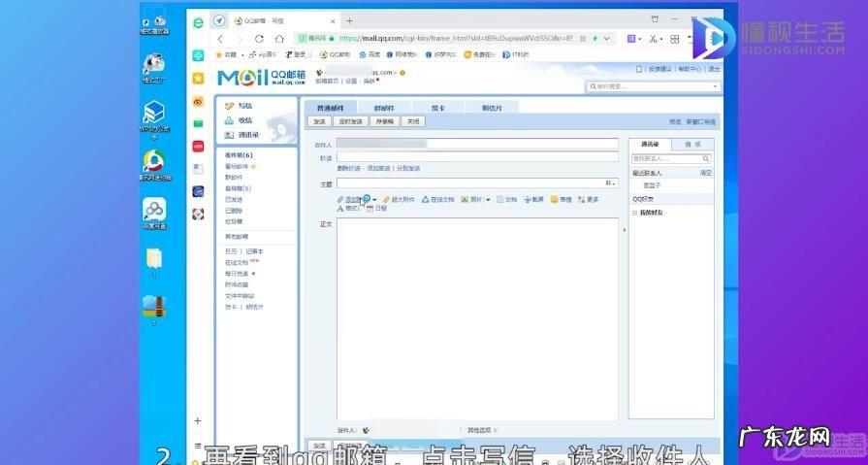Click the 添加密送 add BCC link
The width and height of the screenshot is (868, 465).
(378, 168)
